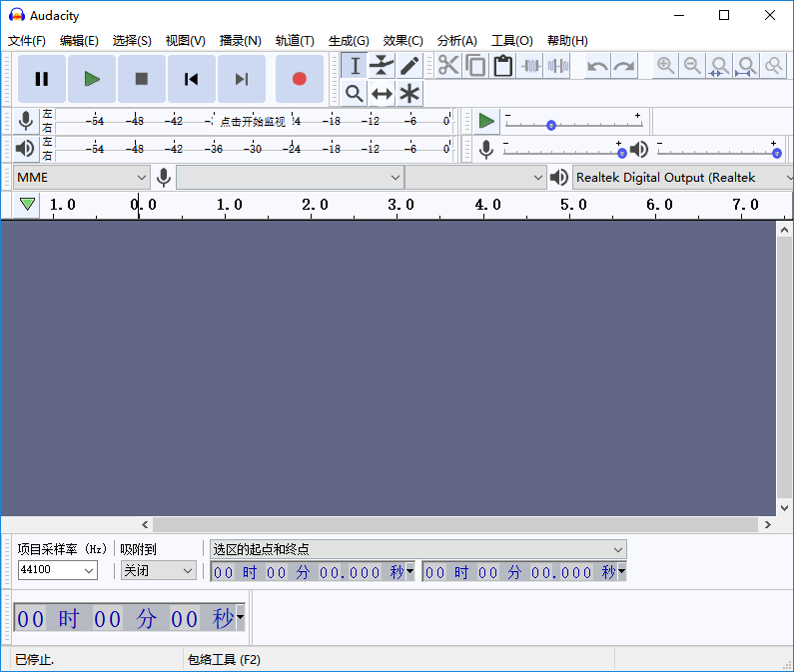Open the MME audio host dropdown
This screenshot has width=794, height=672.
(81, 178)
